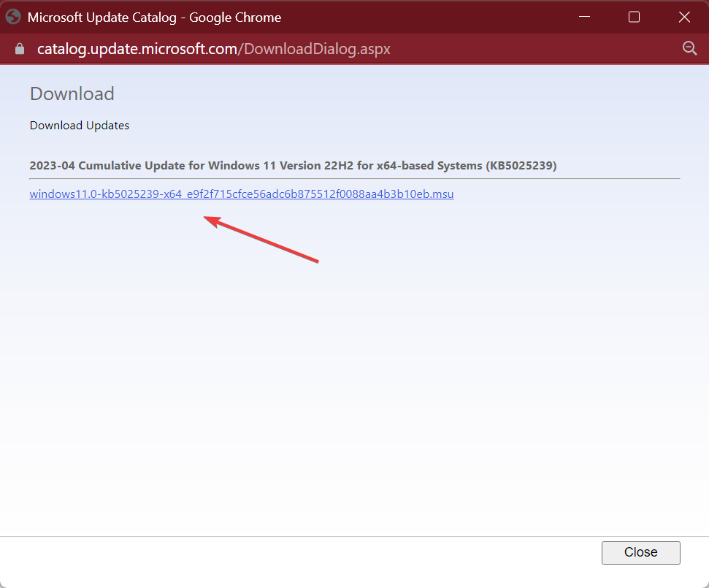This screenshot has width=709, height=588.
Task: Minimize the Microsoft Update Catalog window
Action: (x=584, y=17)
